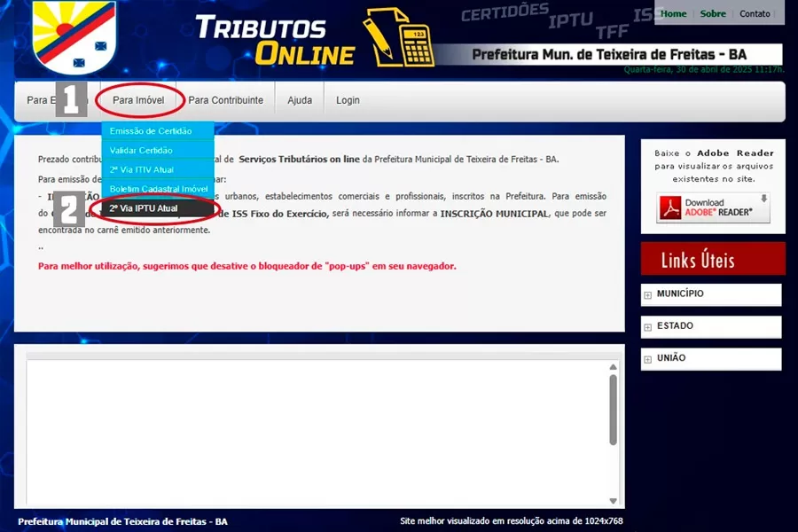Viewport: 798px width, 532px height.
Task: Click the date and time text in header
Action: [x=704, y=70]
